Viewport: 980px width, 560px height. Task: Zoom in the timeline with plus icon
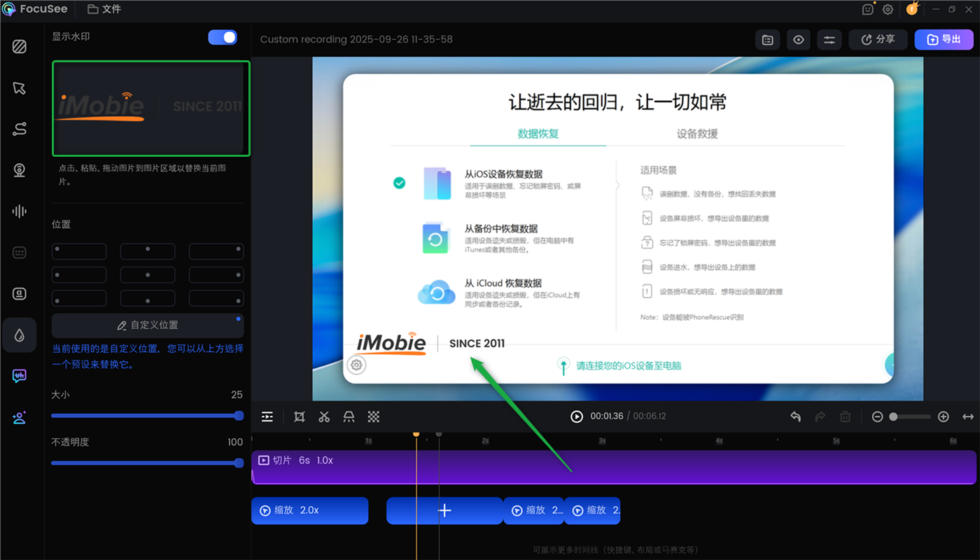pyautogui.click(x=944, y=416)
